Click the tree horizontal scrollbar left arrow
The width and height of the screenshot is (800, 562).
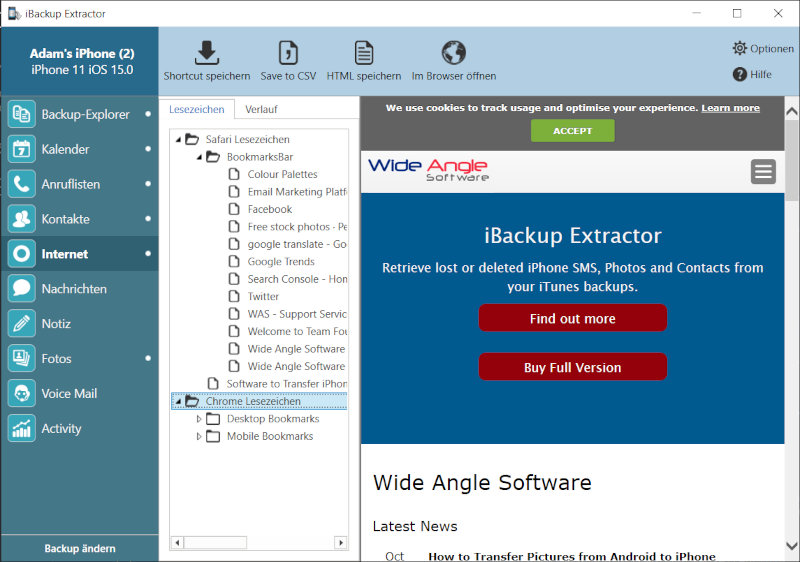tap(177, 542)
